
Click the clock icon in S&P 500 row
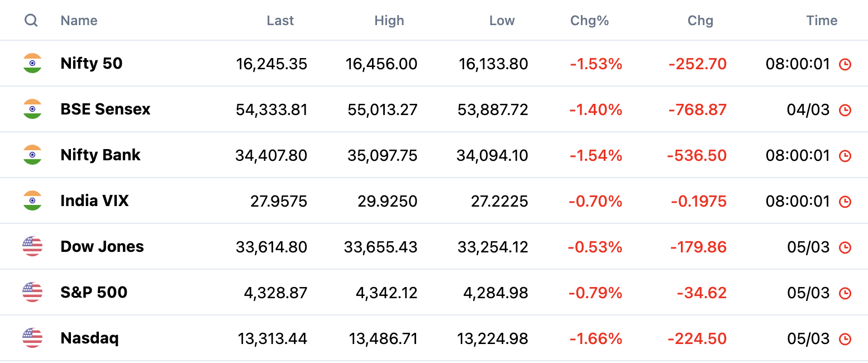(x=845, y=293)
